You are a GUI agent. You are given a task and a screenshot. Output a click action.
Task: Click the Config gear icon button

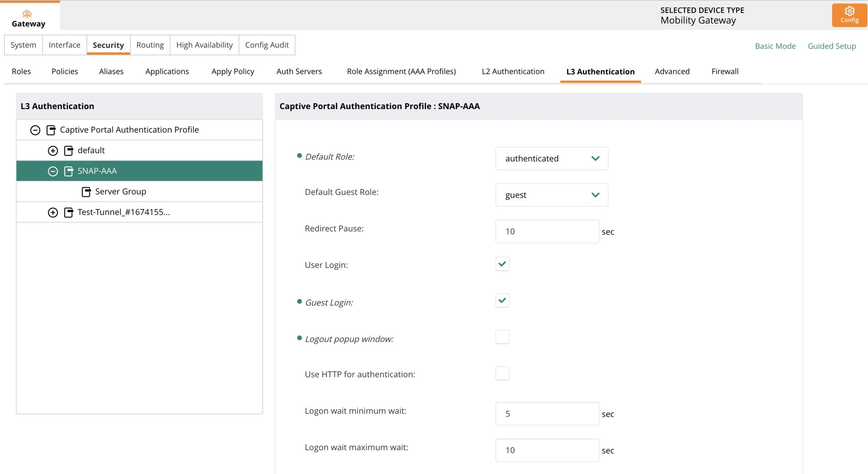tap(849, 15)
